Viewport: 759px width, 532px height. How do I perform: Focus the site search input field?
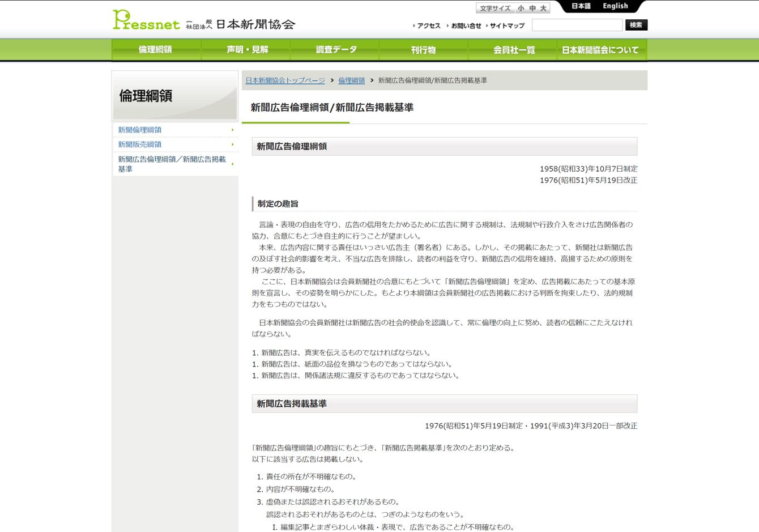tap(577, 25)
